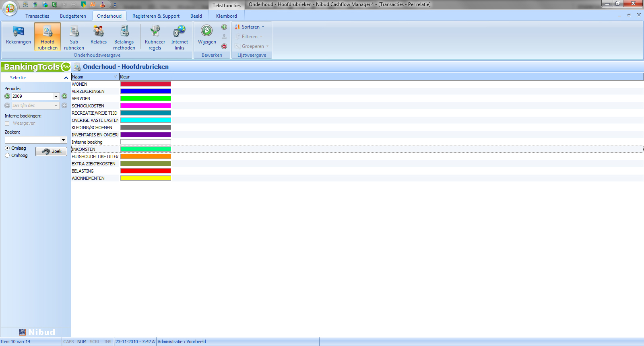The image size is (644, 346).
Task: Click the grey forward arrow in quick access
Action: 74,5
